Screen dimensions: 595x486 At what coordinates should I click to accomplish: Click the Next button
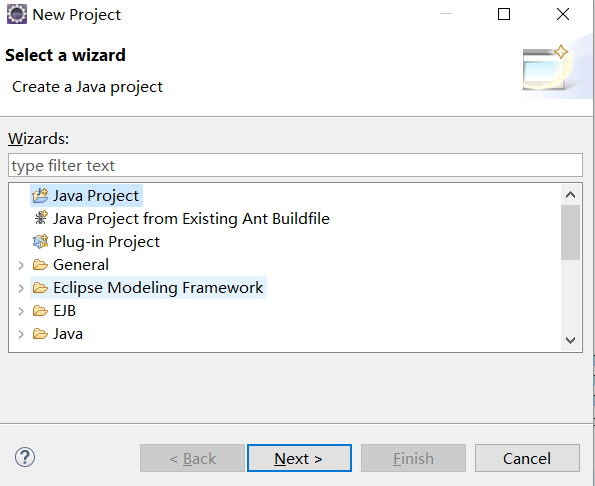[x=299, y=458]
